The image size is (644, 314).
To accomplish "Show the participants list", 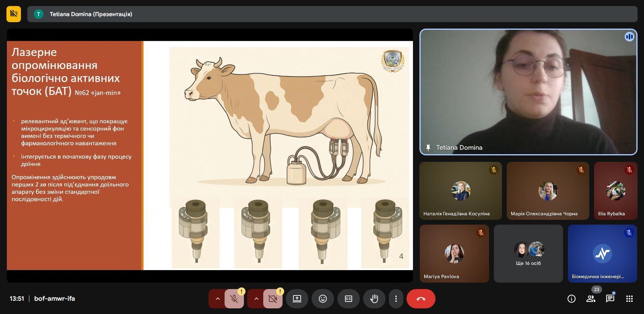I will click(x=590, y=299).
